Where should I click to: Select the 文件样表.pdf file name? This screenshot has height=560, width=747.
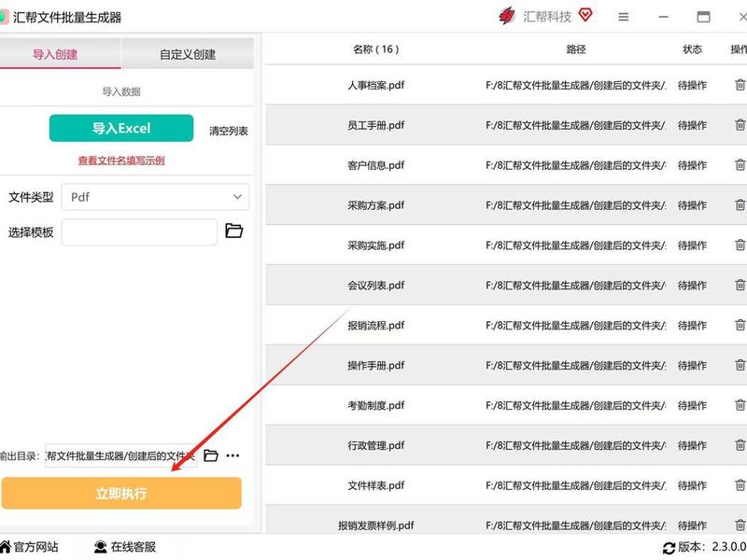[376, 485]
